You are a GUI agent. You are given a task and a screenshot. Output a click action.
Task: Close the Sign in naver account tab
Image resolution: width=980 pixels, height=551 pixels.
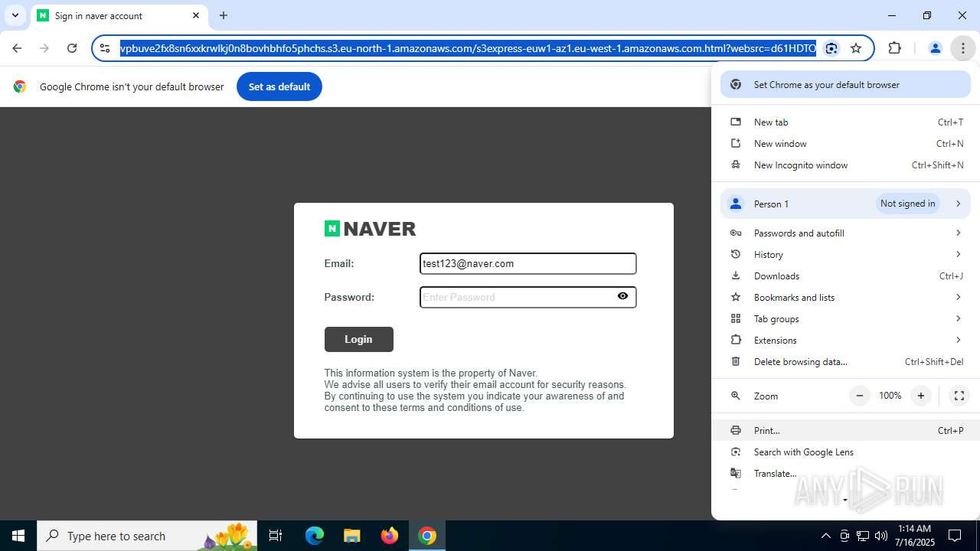pos(196,15)
